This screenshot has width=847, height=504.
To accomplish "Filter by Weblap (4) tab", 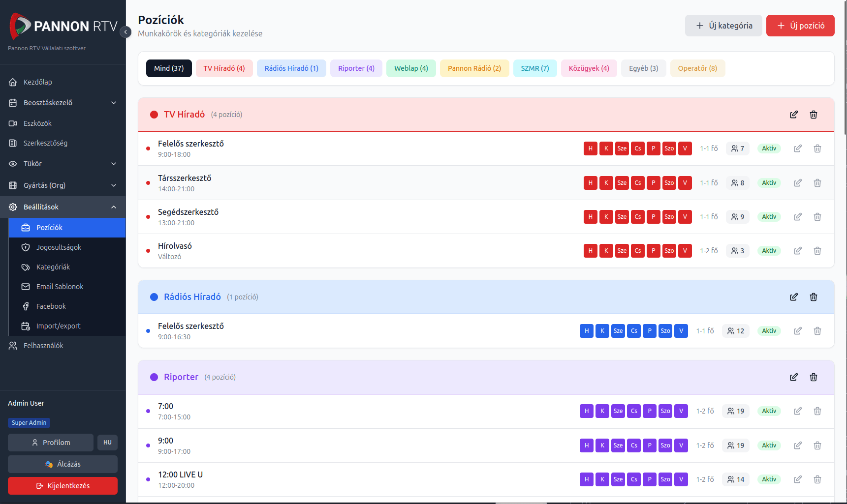I will pos(411,68).
